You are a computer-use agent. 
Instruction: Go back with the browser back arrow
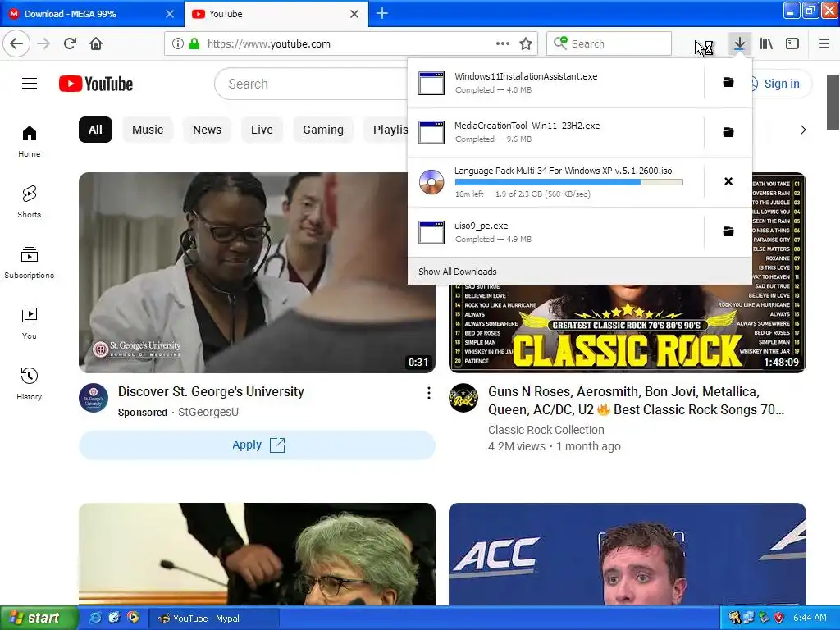16,44
